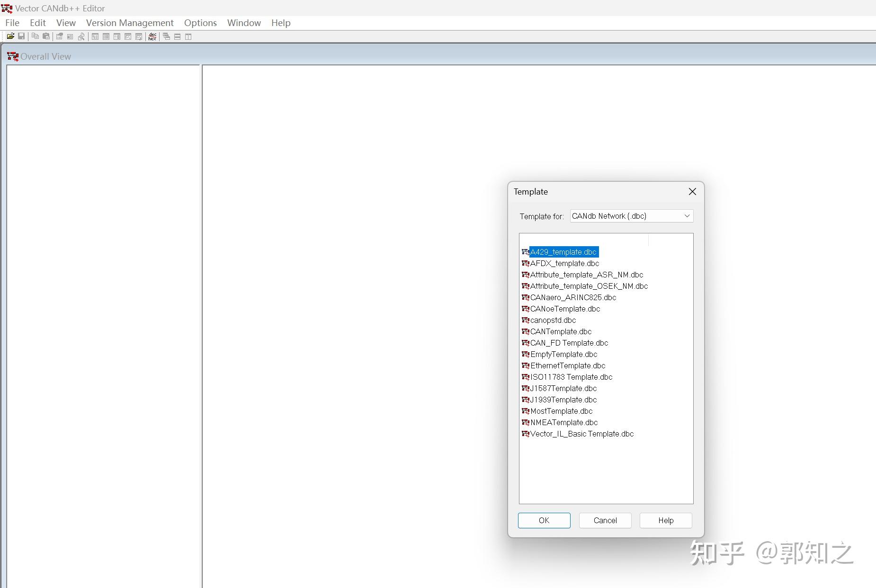This screenshot has width=876, height=588.
Task: Select Vector_IL_Basic Template.dbc
Action: pos(582,434)
